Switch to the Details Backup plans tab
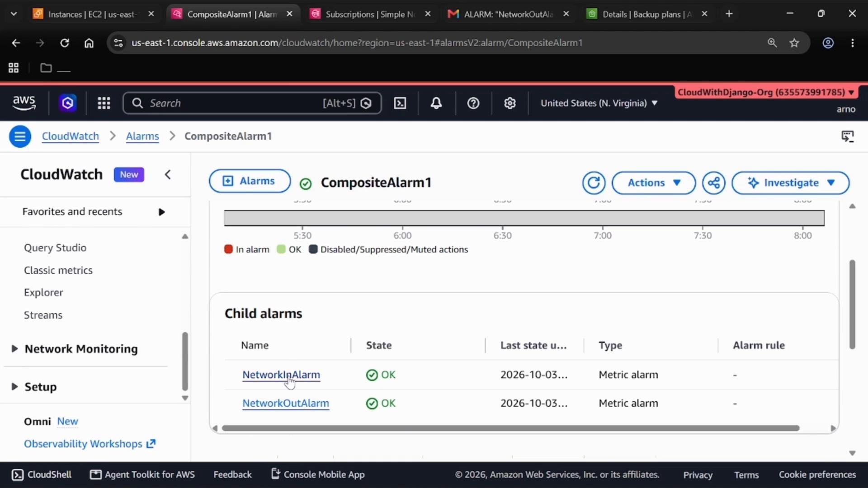 [647, 14]
